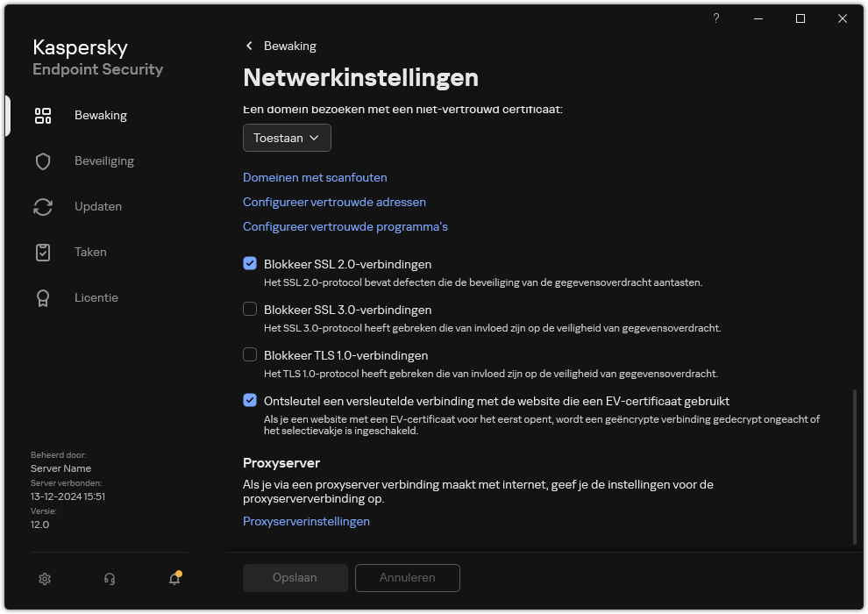View Licentie with the key icon
The width and height of the screenshot is (868, 614).
click(43, 297)
